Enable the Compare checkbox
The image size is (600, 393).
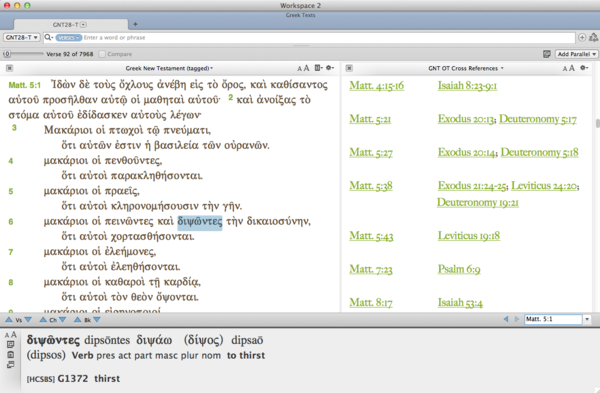click(102, 54)
